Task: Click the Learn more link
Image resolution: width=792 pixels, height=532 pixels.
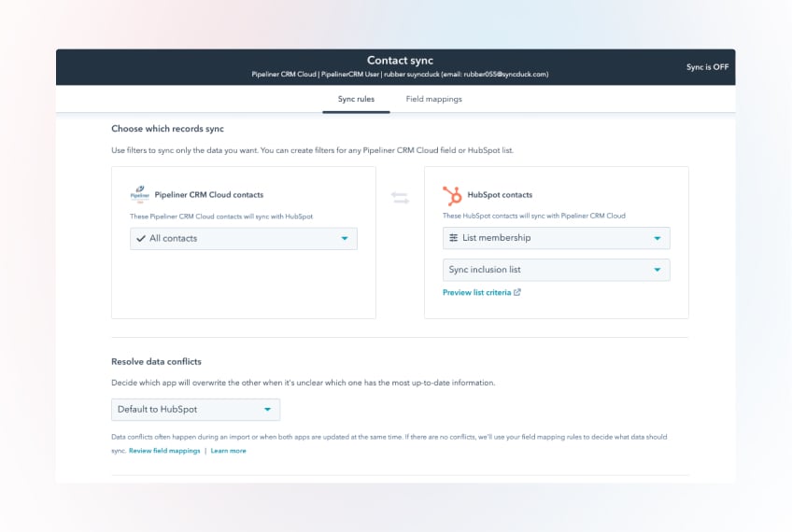Action: tap(228, 451)
